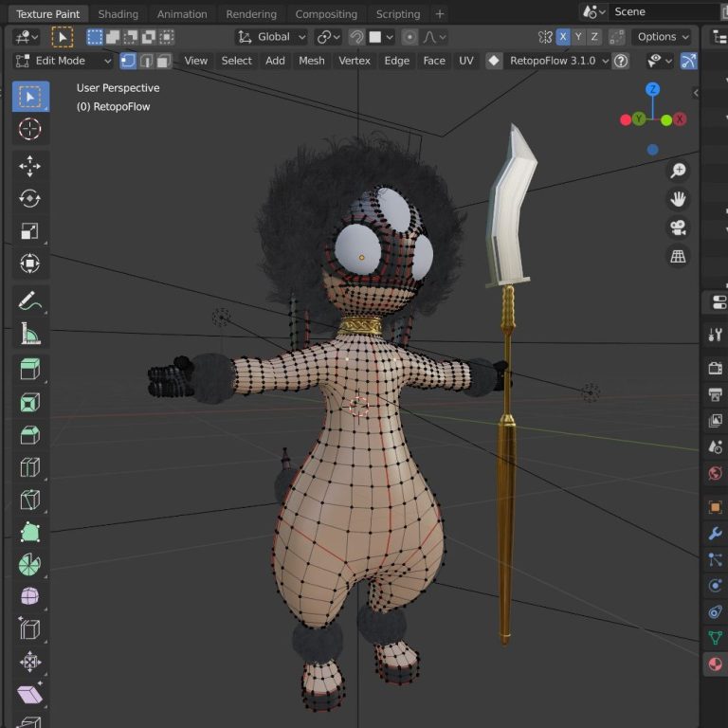728x728 pixels.
Task: Toggle X axis mirror button
Action: coord(563,37)
